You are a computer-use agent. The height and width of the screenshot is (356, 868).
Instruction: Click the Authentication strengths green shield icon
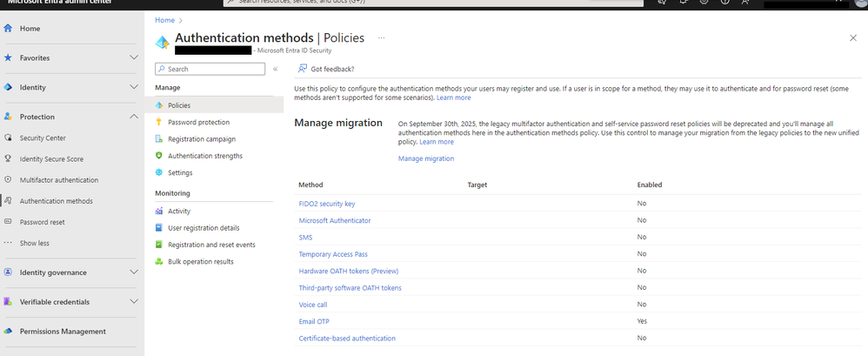click(x=159, y=156)
